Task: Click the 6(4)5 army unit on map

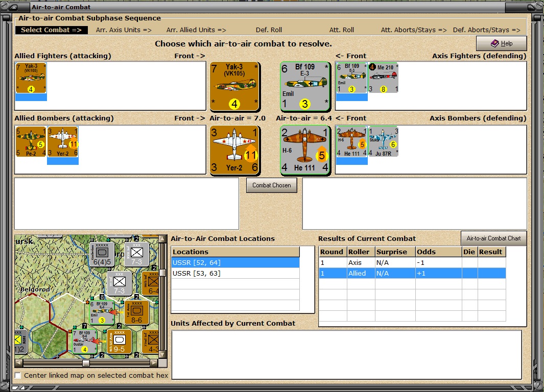Action: click(102, 254)
